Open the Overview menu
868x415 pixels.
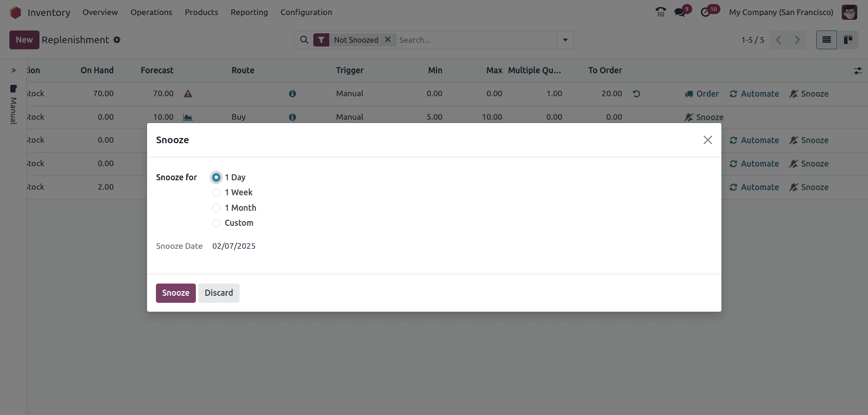(x=100, y=12)
